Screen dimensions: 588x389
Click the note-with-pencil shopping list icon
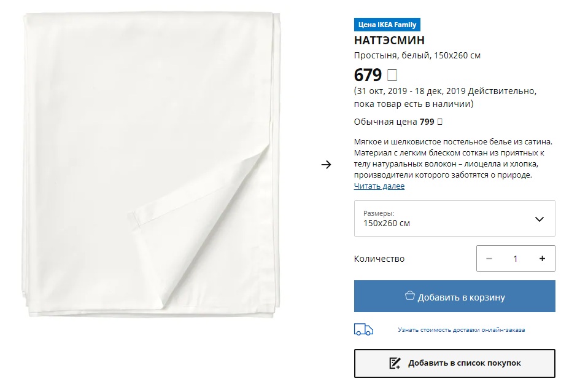[x=395, y=363]
